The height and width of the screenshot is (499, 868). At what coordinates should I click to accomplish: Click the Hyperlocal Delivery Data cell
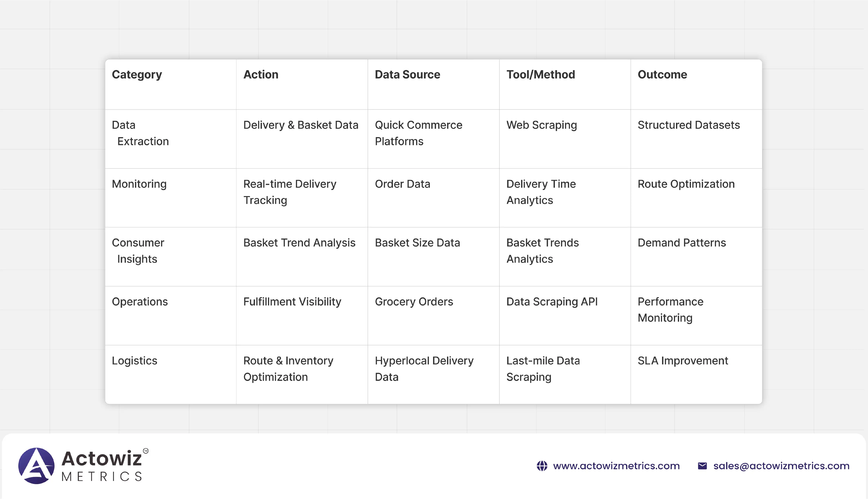pos(424,368)
